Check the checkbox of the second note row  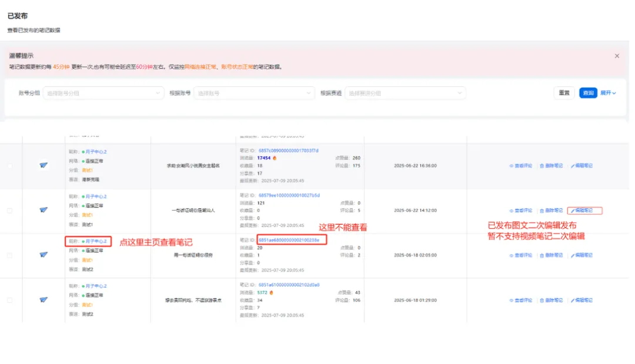tap(10, 210)
